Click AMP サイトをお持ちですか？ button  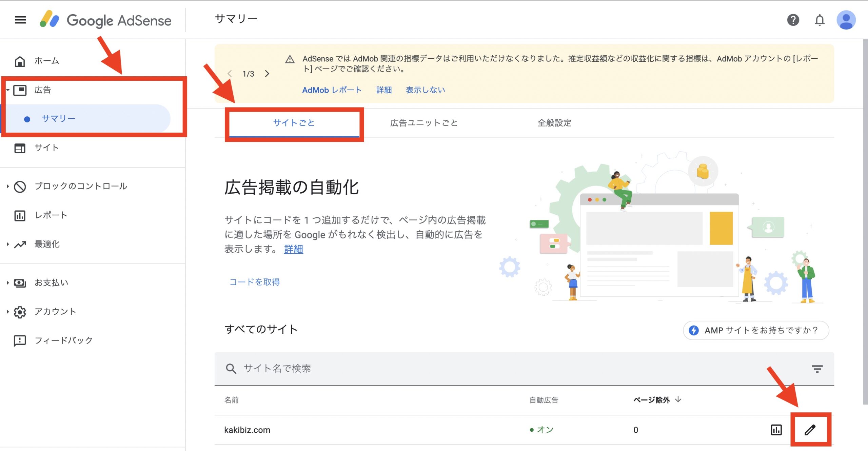pos(756,330)
